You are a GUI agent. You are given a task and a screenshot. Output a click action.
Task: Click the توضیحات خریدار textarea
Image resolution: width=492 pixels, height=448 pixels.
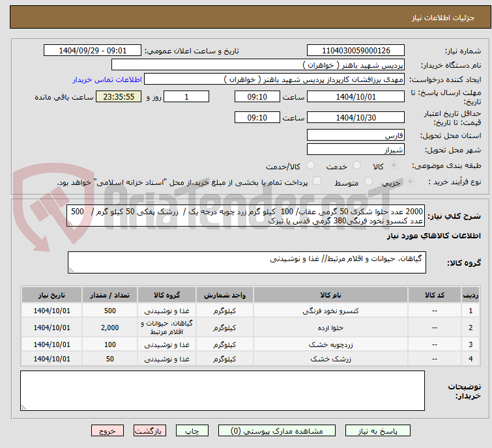222,391
